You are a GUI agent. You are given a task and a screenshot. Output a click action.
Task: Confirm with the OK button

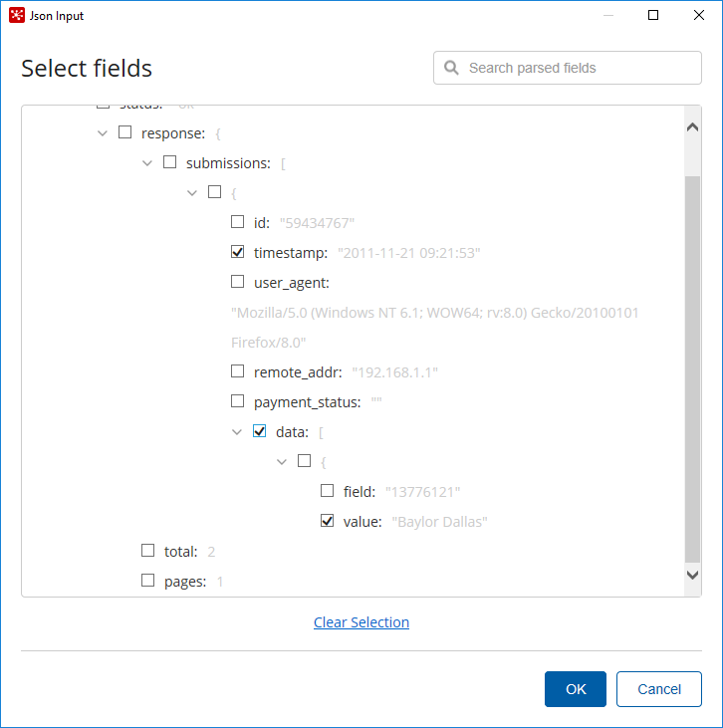coord(576,689)
